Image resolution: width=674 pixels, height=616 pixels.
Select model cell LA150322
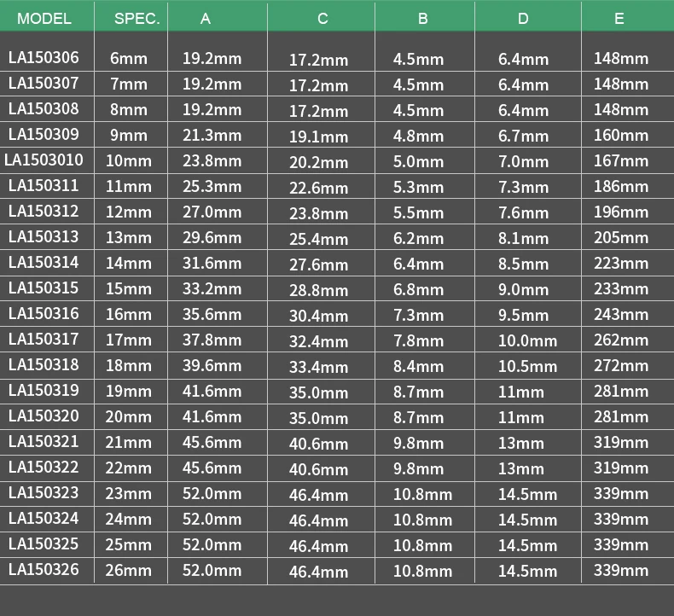[44, 468]
